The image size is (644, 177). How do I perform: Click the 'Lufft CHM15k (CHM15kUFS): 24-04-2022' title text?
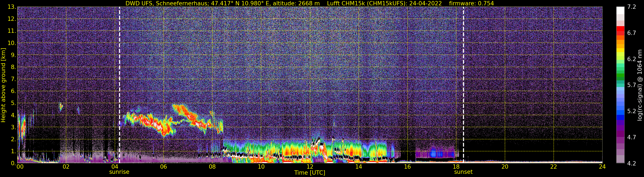[384, 3]
